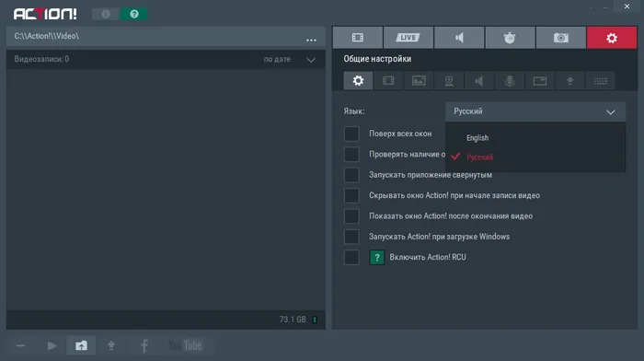
Task: Enable Поверх всех окон checkbox
Action: pos(351,134)
